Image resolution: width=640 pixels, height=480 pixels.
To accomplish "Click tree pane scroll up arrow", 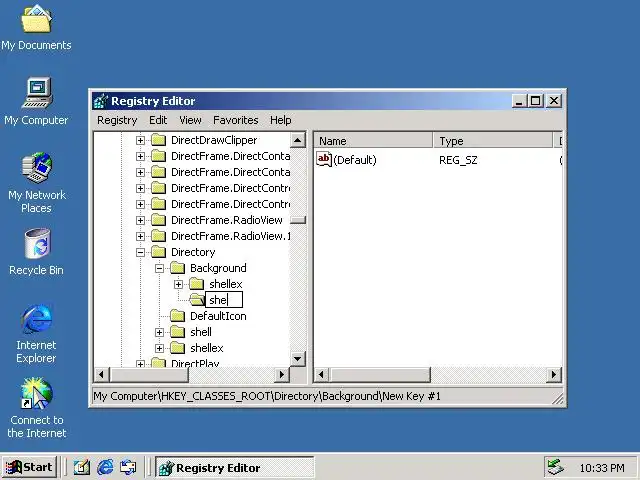I will click(298, 140).
